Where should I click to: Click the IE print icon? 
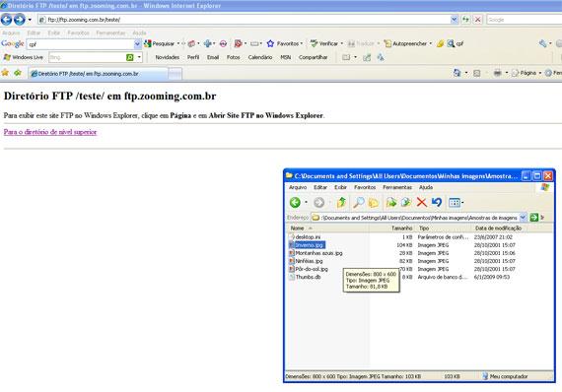click(497, 73)
